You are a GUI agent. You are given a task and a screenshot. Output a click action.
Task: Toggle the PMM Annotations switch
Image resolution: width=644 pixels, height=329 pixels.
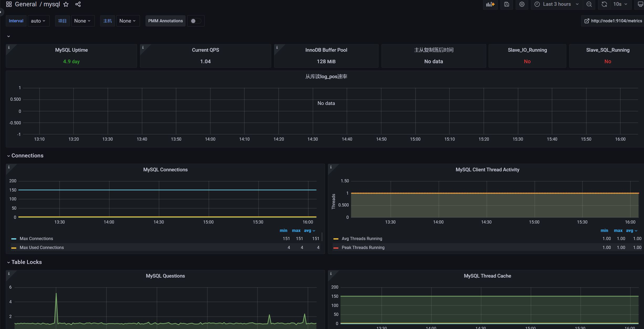[x=196, y=21]
